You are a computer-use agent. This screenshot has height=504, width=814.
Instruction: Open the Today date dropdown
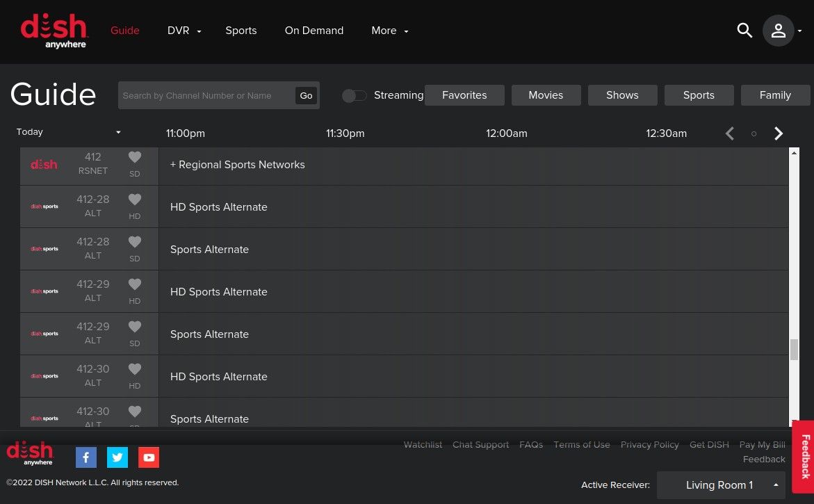tap(68, 132)
